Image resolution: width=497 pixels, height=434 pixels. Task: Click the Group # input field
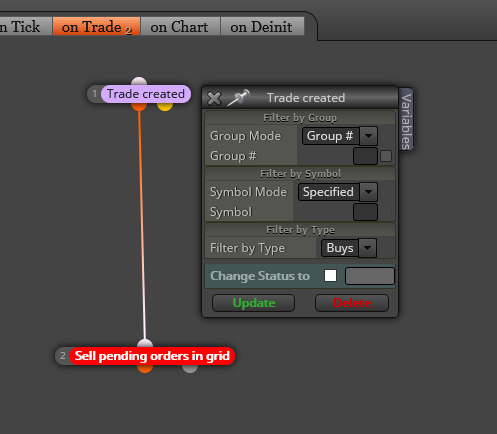pyautogui.click(x=365, y=156)
